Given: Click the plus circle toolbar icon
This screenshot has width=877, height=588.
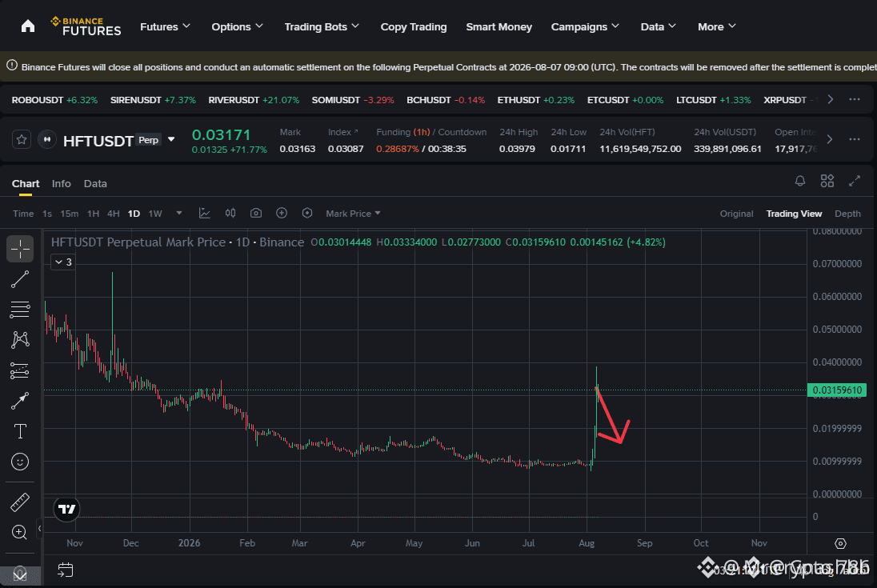Looking at the screenshot, I should click(x=282, y=213).
